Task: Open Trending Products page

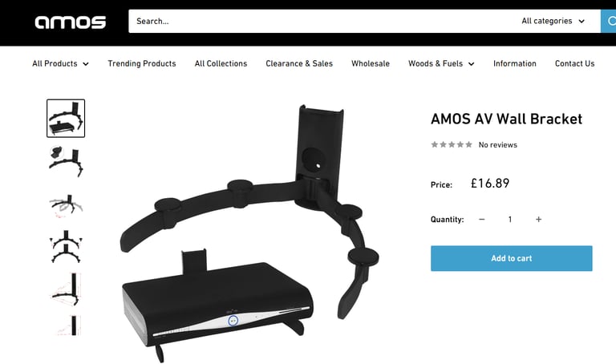Action: pos(142,63)
